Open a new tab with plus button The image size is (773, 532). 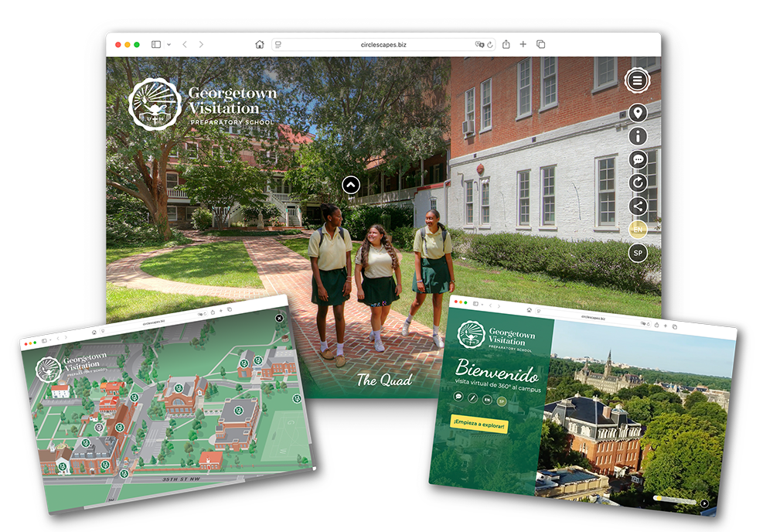tap(523, 45)
